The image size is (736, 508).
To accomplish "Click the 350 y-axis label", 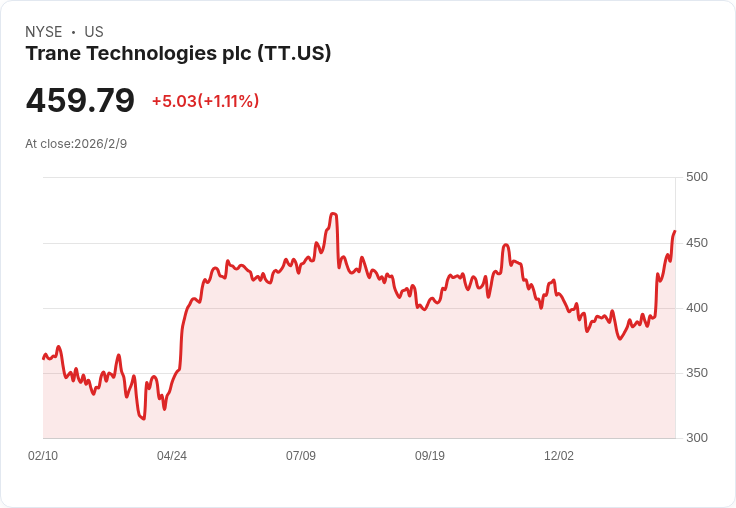I will 696,373.
